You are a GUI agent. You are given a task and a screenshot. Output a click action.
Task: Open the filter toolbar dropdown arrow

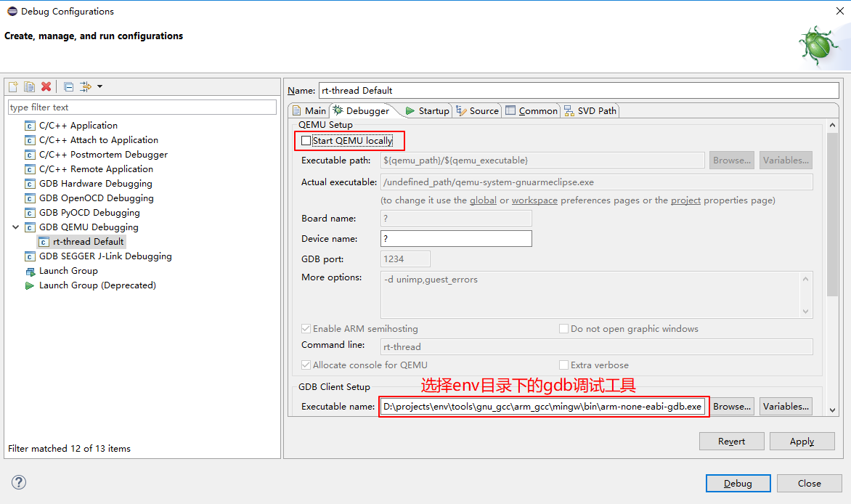point(100,86)
